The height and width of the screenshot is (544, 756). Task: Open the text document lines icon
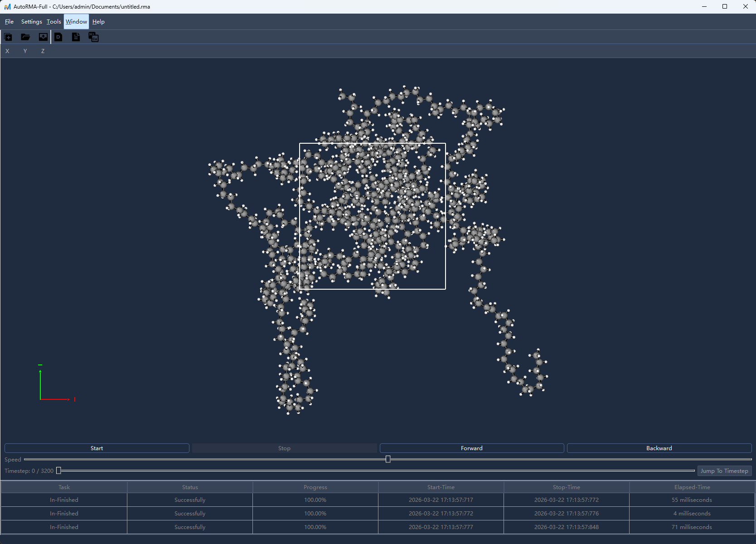pos(76,37)
